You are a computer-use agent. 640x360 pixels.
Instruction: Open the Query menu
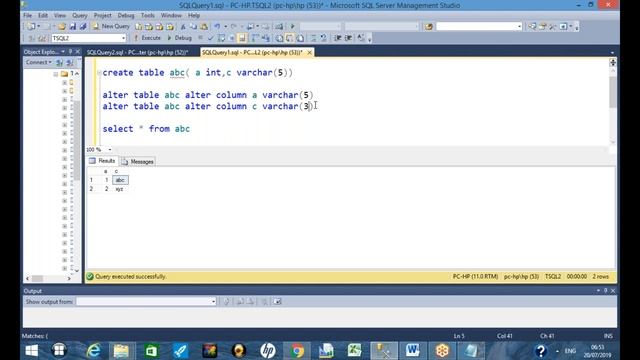point(80,16)
